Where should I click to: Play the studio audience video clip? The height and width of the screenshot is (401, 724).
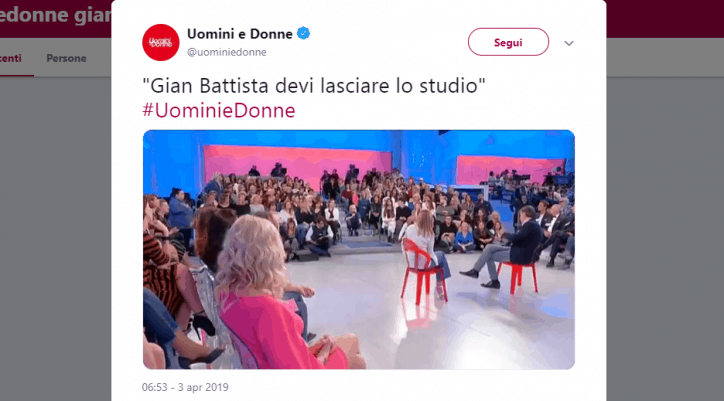tap(359, 249)
